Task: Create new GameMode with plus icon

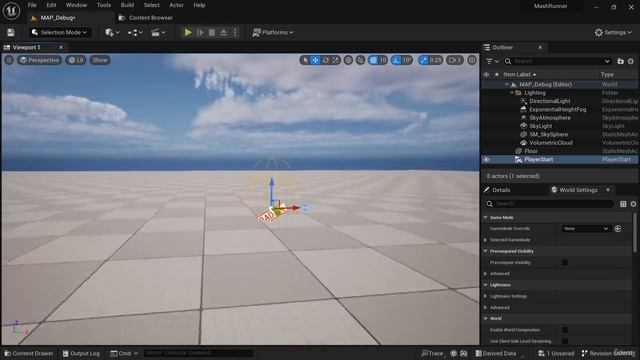Action: pos(618,229)
